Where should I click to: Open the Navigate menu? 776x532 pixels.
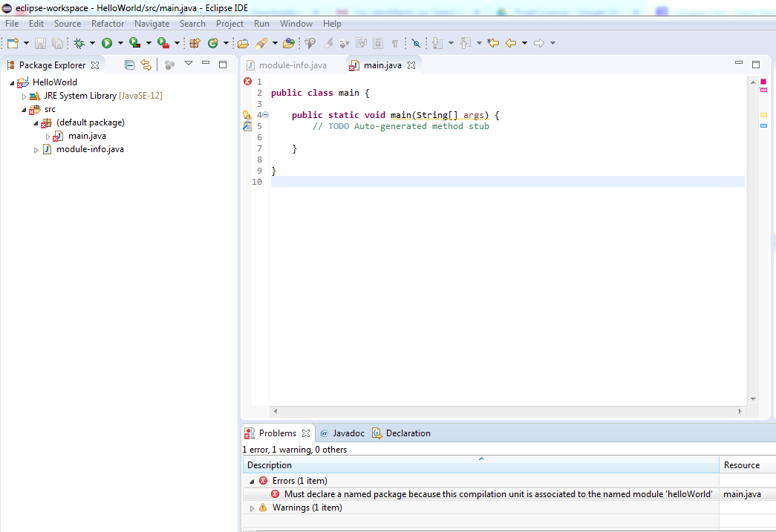pyautogui.click(x=151, y=24)
